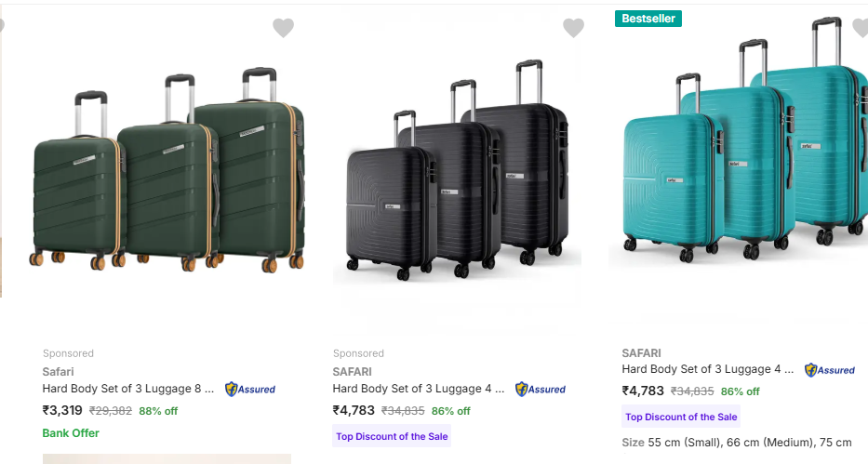Open teal Safari luggage set image

pyautogui.click(x=740, y=149)
